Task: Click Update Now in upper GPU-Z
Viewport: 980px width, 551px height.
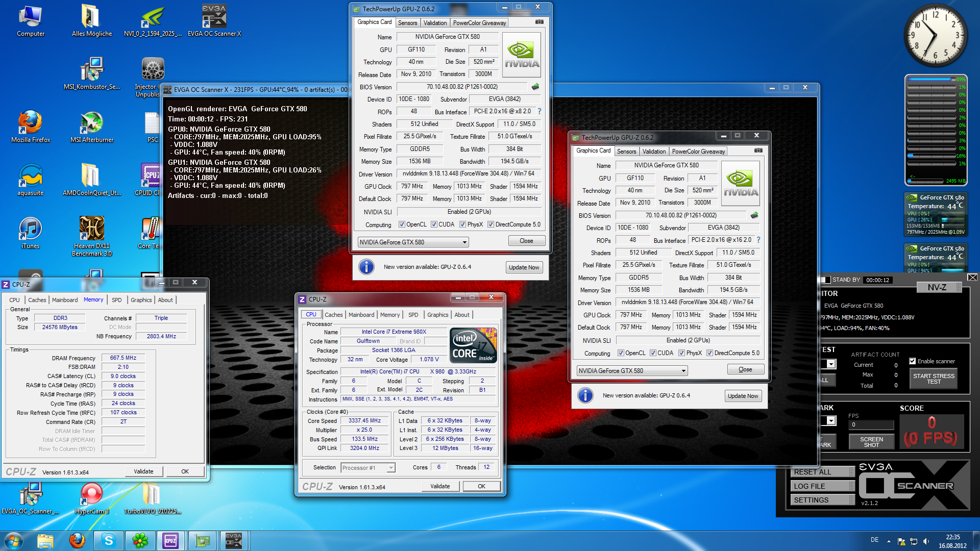Action: [x=524, y=267]
